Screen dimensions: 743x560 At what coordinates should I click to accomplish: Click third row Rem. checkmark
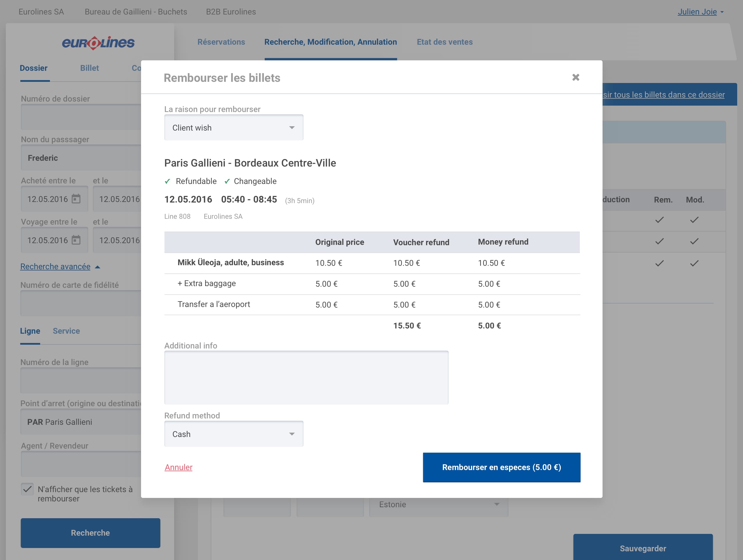(x=659, y=263)
